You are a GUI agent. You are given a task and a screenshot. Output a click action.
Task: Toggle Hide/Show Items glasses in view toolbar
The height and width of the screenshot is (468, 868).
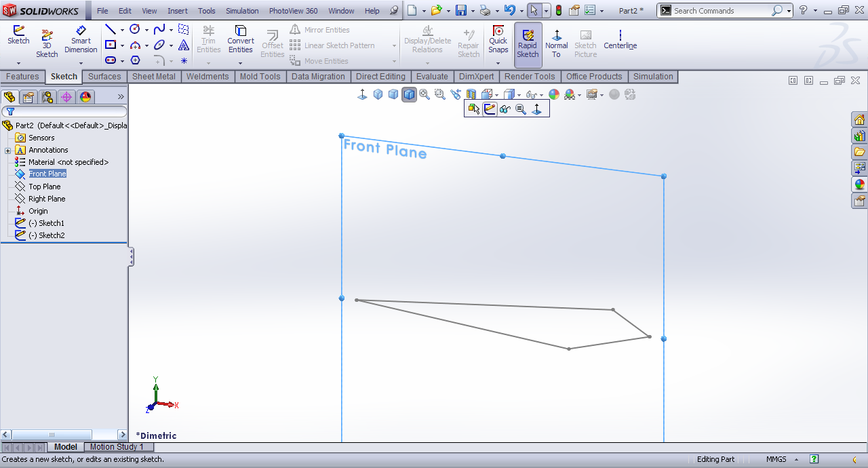click(531, 95)
